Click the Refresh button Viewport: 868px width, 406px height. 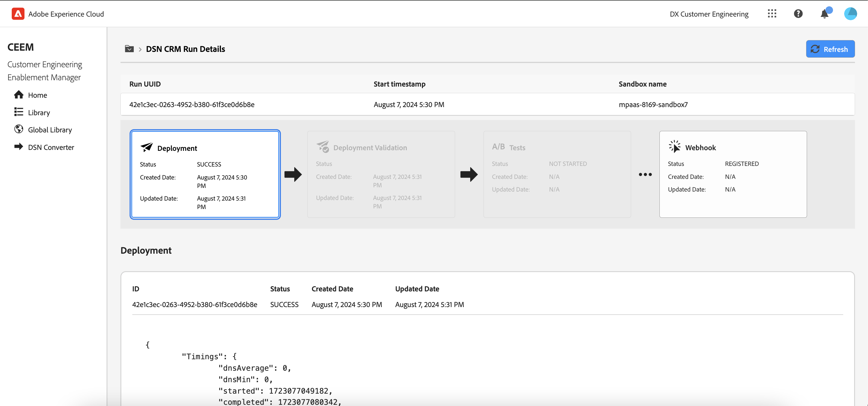pyautogui.click(x=830, y=49)
